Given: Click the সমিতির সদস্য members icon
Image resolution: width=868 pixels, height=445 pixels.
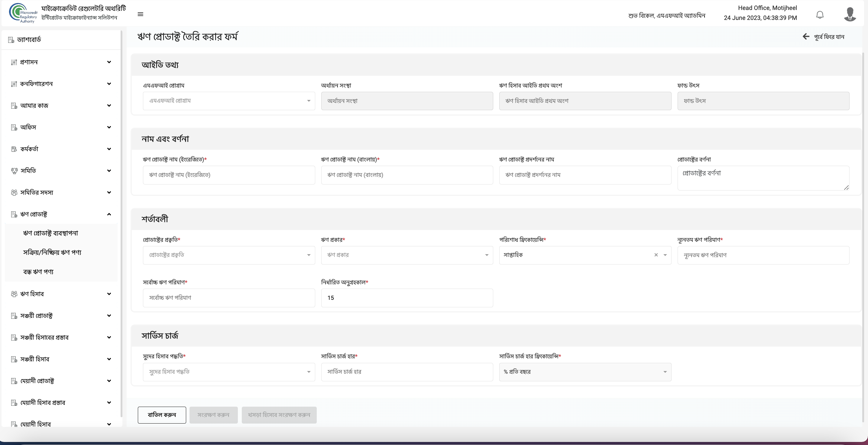Looking at the screenshot, I should [x=14, y=193].
